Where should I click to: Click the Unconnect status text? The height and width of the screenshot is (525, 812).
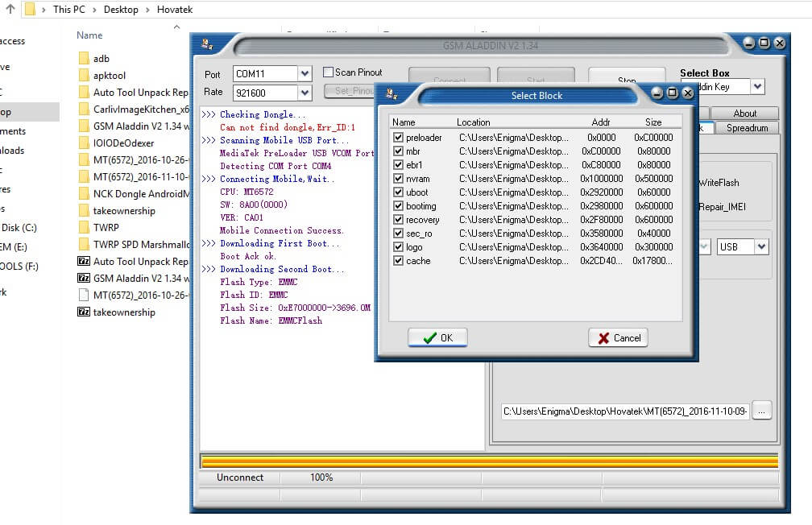point(240,477)
